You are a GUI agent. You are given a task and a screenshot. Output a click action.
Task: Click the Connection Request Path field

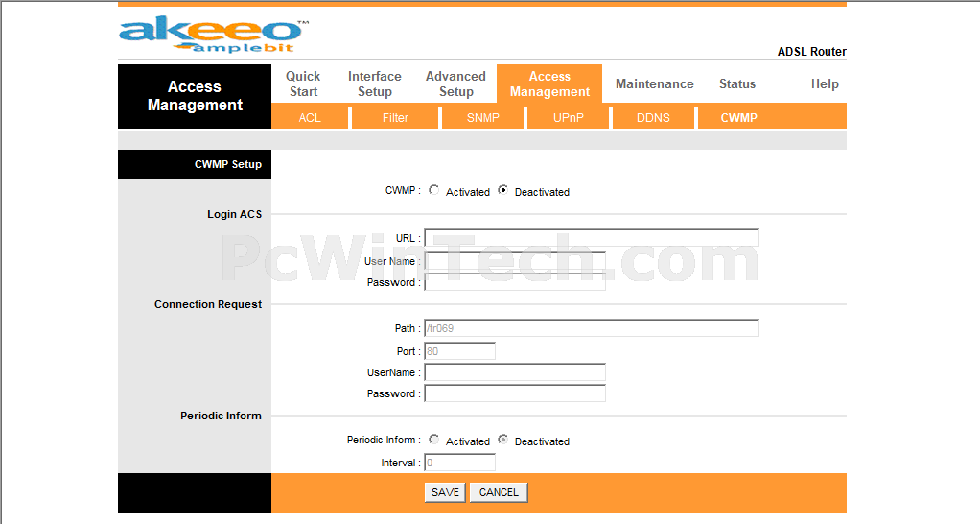coord(592,328)
